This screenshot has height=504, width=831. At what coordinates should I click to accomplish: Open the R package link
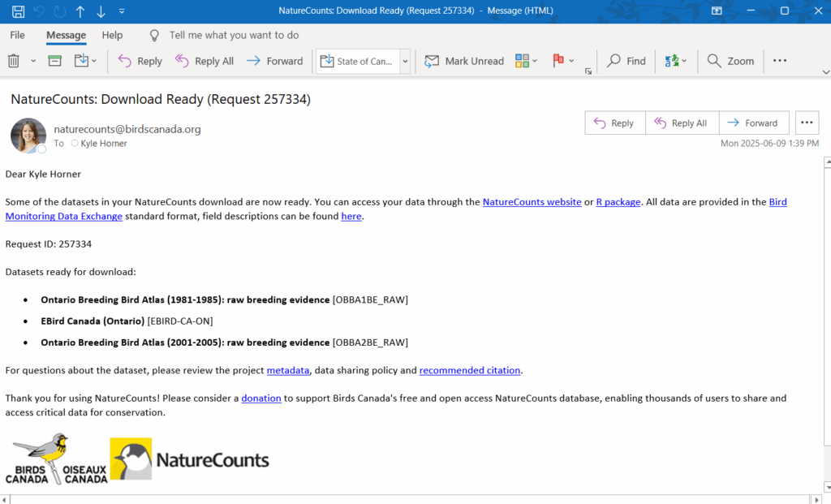coord(618,202)
